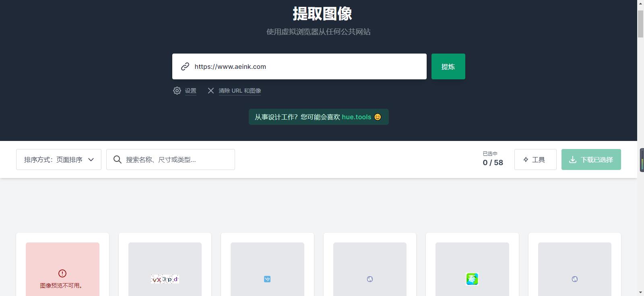Expand the sort dropdown chevron arrow

pyautogui.click(x=91, y=159)
